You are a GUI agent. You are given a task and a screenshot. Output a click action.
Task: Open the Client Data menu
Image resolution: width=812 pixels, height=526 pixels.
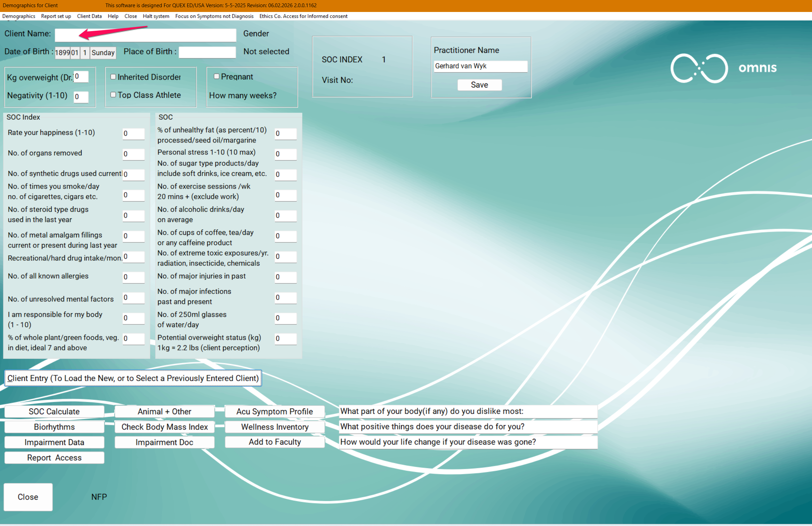point(89,16)
